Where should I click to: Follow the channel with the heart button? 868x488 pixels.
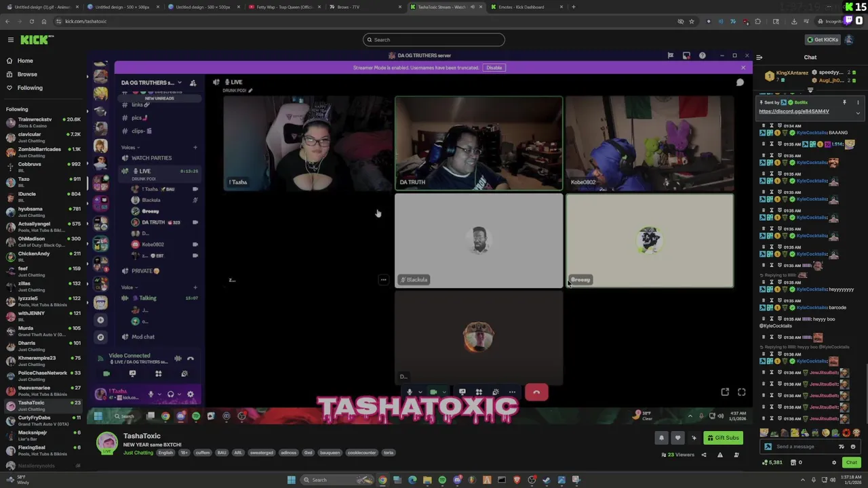(x=677, y=438)
